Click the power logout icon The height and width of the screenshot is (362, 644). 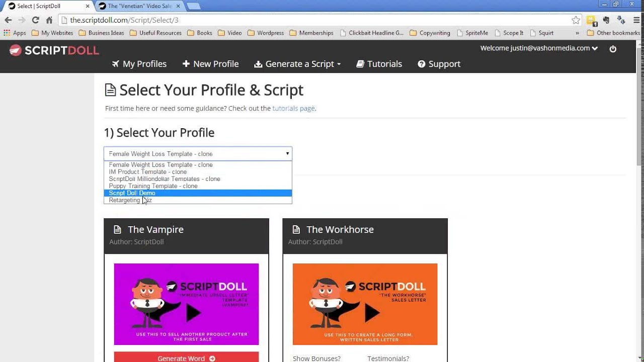[613, 49]
